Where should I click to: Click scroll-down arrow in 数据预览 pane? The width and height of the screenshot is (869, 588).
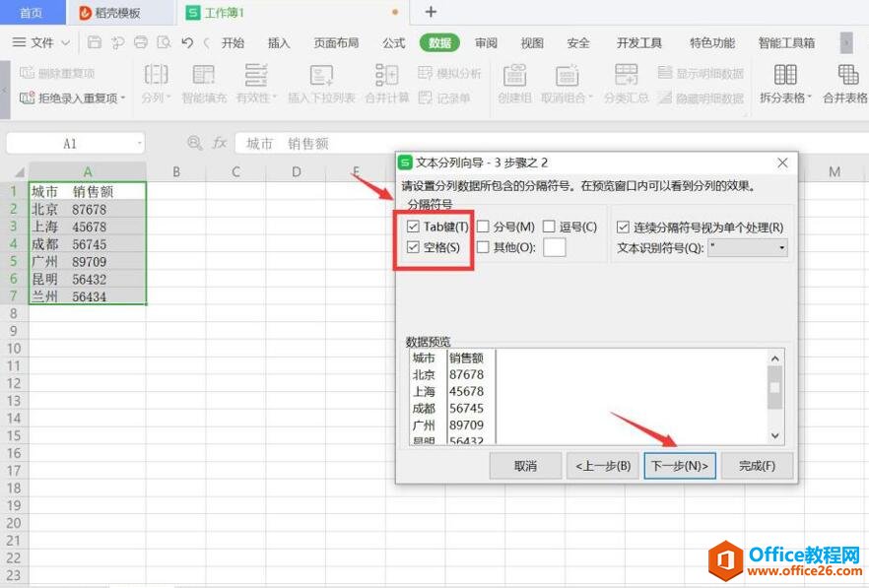coord(774,435)
